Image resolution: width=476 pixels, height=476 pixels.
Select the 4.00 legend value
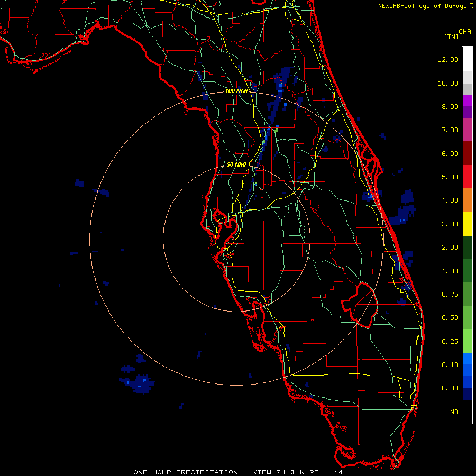[450, 200]
